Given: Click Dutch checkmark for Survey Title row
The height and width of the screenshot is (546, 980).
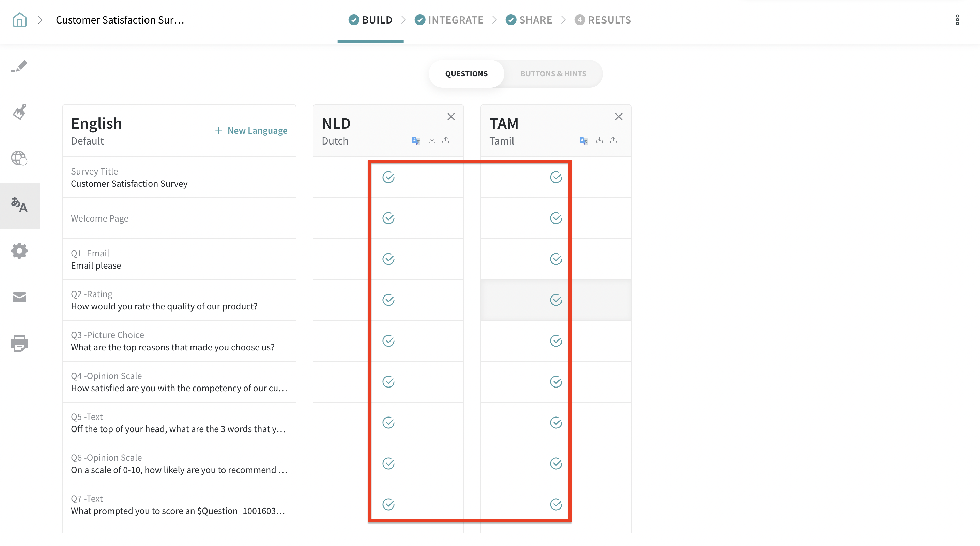Looking at the screenshot, I should click(x=388, y=177).
